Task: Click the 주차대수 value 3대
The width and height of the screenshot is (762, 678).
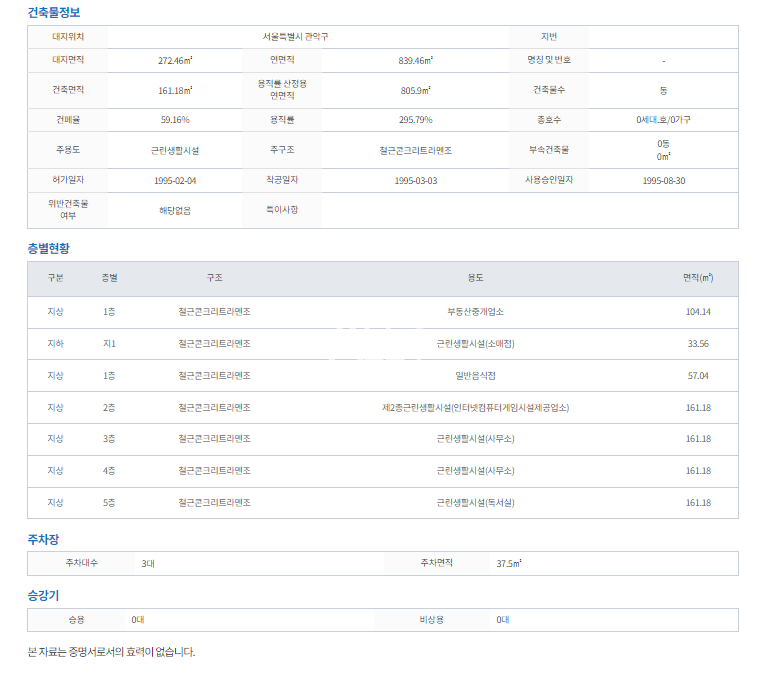Action: [x=148, y=564]
